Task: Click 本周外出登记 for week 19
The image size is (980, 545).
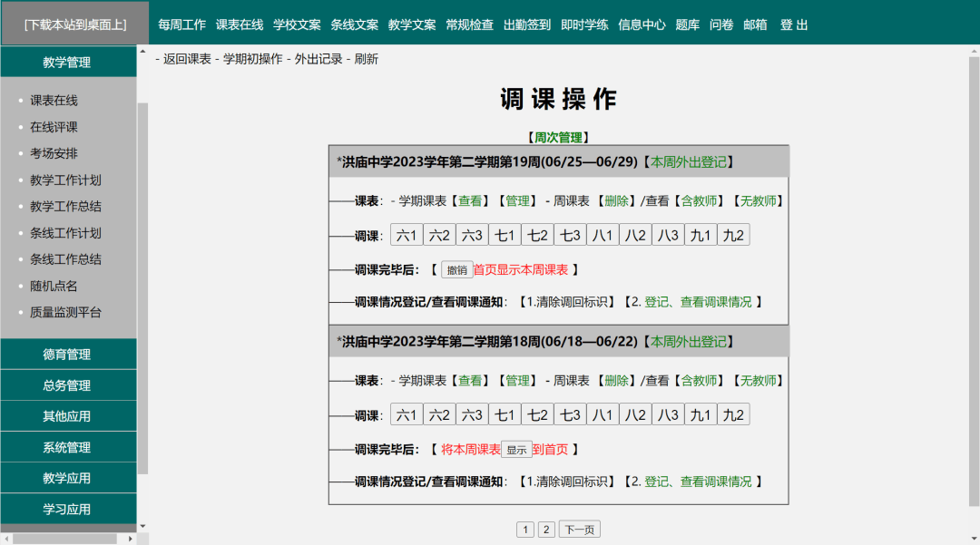Action: [691, 162]
